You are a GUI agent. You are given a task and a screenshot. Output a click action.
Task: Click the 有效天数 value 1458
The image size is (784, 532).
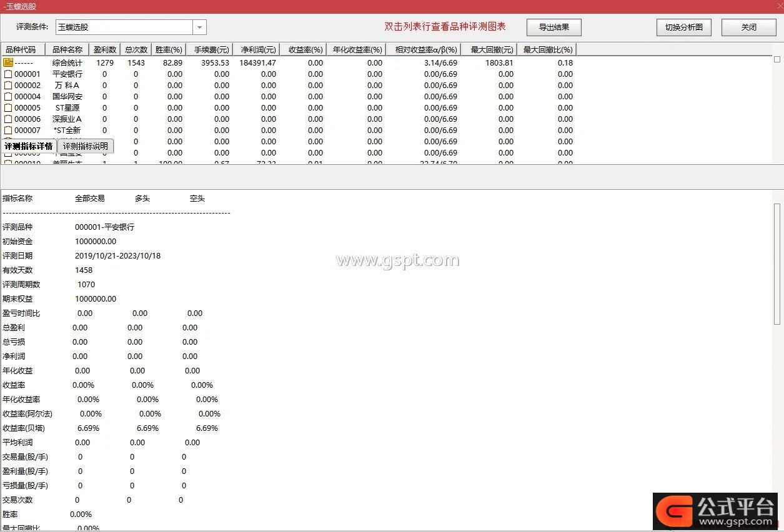(84, 270)
